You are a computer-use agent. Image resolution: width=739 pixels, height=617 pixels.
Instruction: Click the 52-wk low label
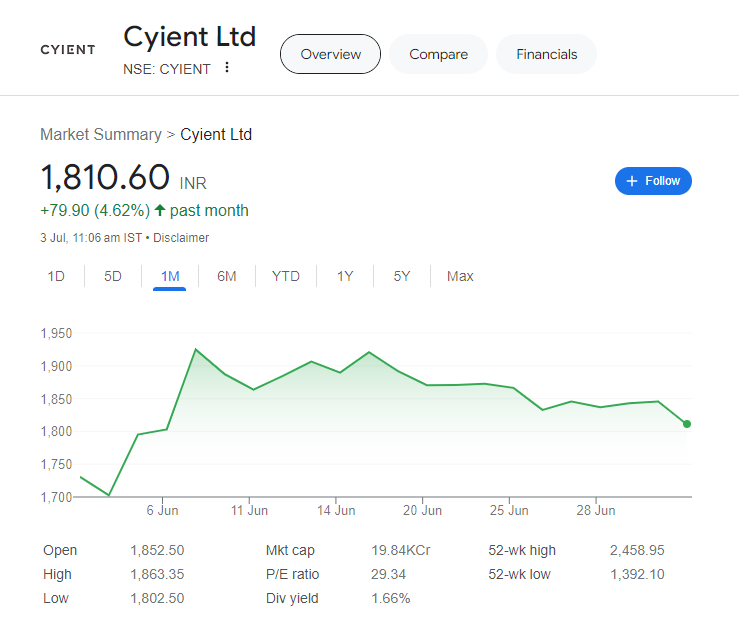click(x=519, y=575)
